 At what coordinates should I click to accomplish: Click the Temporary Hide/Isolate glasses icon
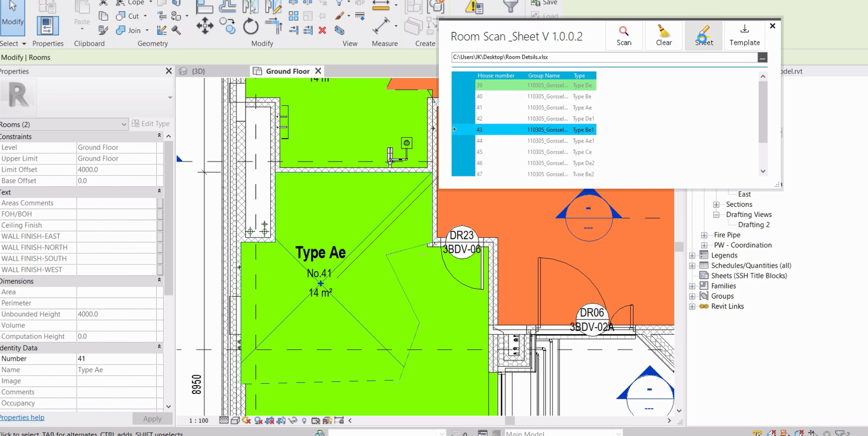tap(293, 421)
